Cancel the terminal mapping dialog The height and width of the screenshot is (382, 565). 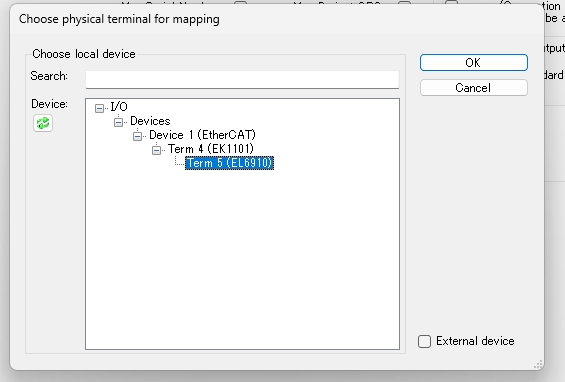point(473,88)
